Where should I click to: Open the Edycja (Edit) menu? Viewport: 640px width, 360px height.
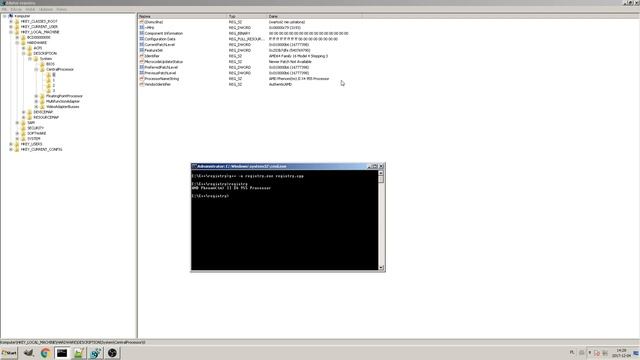pyautogui.click(x=16, y=9)
